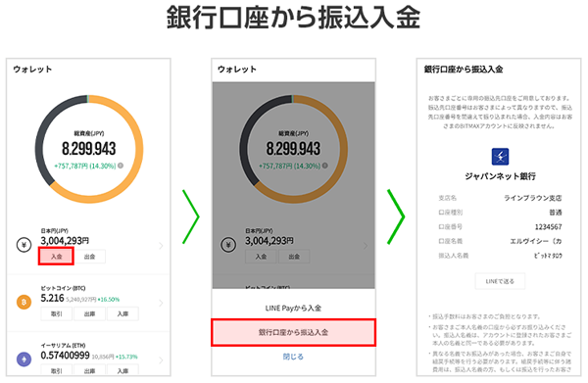Tap the 出金 button in left wallet

pyautogui.click(x=89, y=257)
